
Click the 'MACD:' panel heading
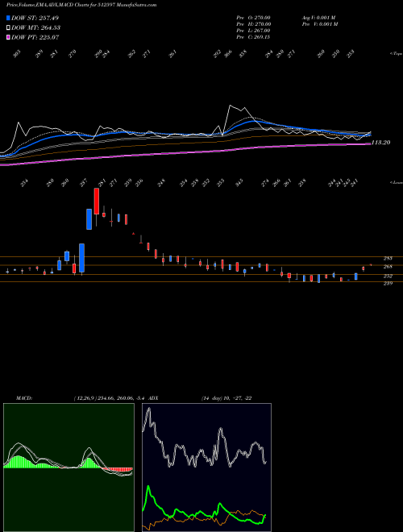24,398
